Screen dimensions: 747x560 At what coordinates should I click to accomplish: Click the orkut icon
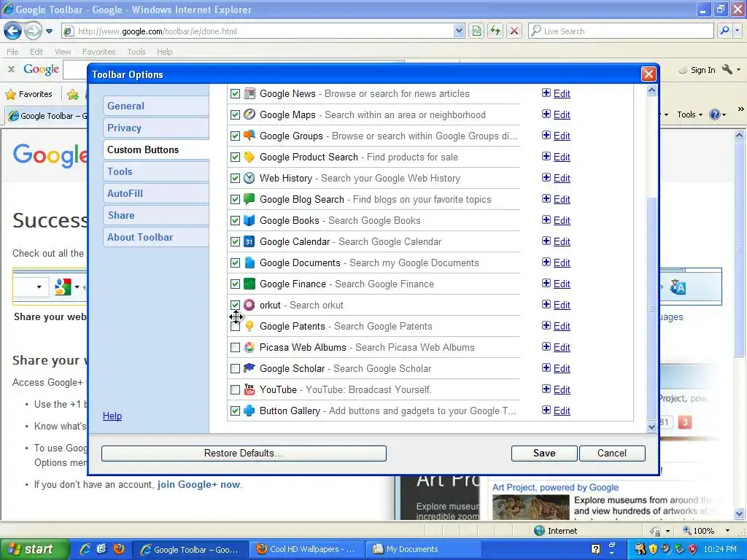coord(249,305)
